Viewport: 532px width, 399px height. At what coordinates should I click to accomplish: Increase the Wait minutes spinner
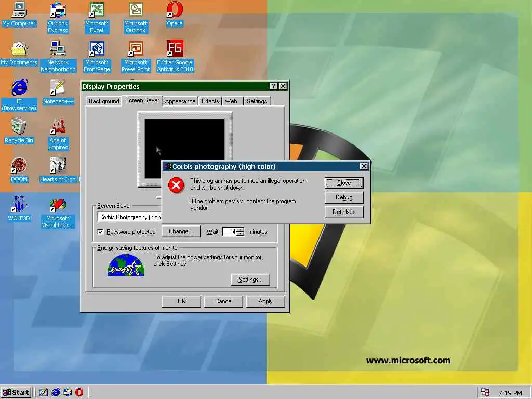(x=240, y=230)
